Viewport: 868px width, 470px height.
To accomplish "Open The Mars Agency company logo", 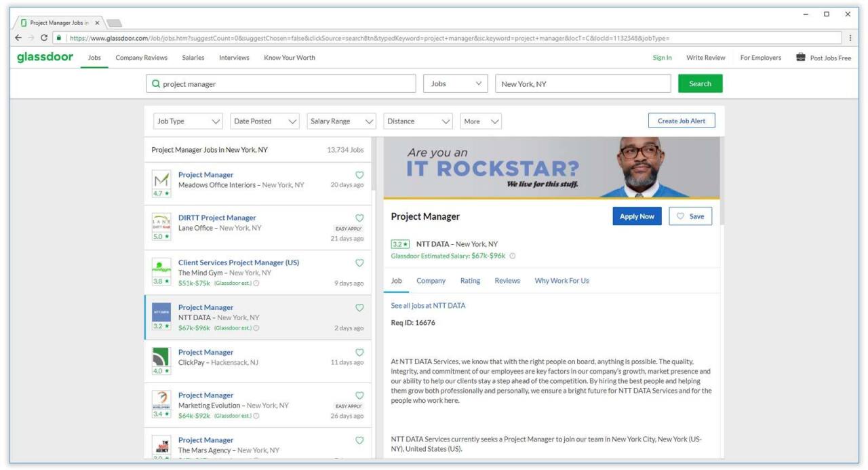I will pos(161,445).
